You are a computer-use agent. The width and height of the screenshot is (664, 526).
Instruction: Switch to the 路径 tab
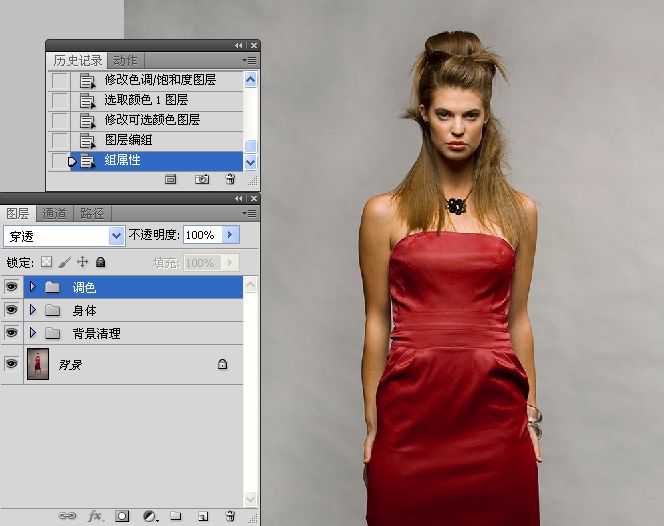coord(92,213)
